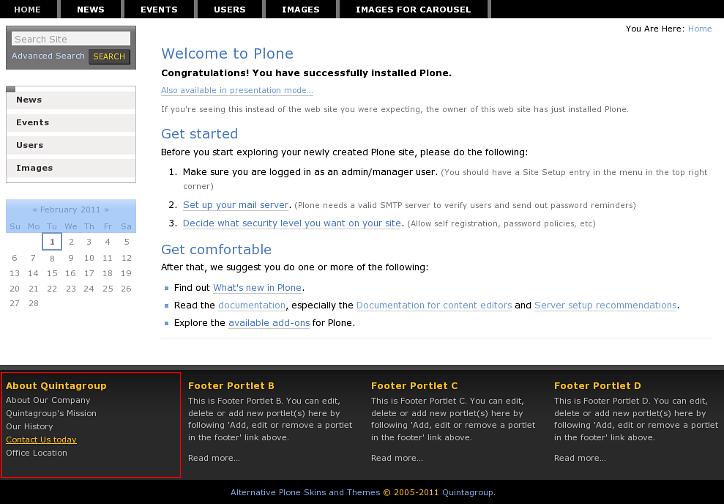Click Office Location footer link
The width and height of the screenshot is (724, 504).
(x=36, y=453)
